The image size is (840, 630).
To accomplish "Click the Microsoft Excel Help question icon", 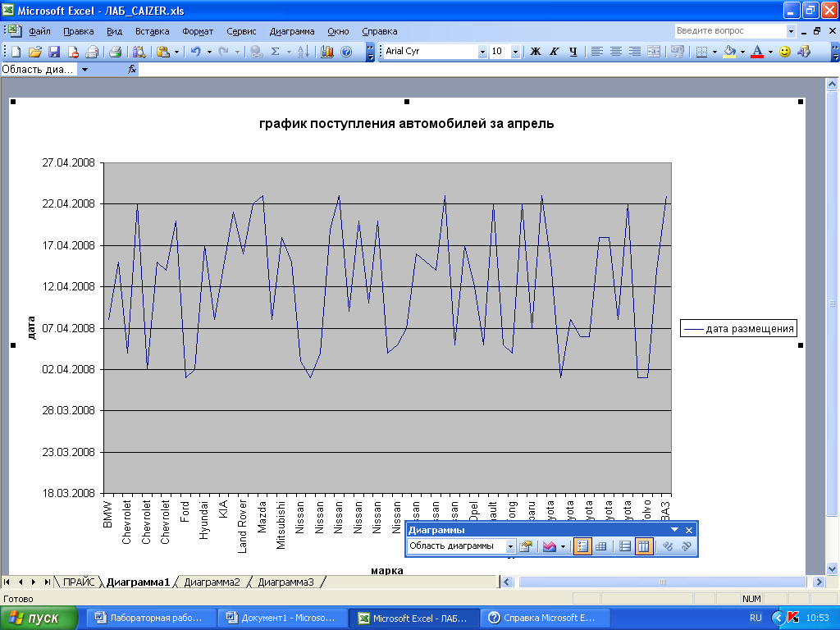I will (346, 52).
